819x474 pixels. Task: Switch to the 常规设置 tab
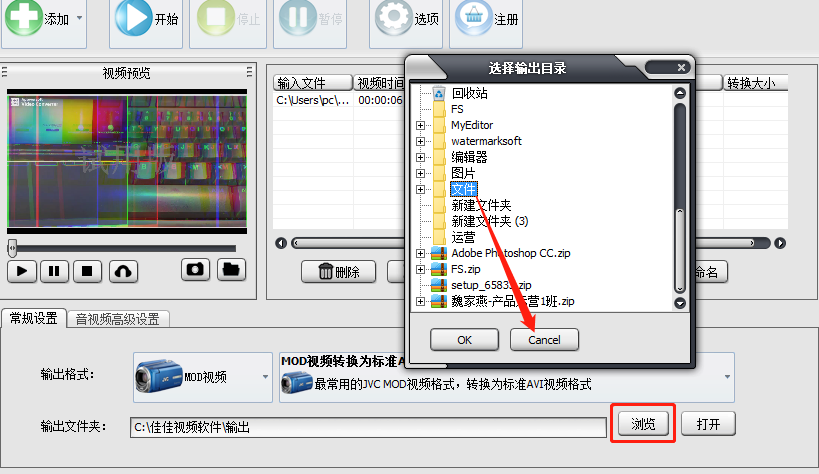pos(33,318)
